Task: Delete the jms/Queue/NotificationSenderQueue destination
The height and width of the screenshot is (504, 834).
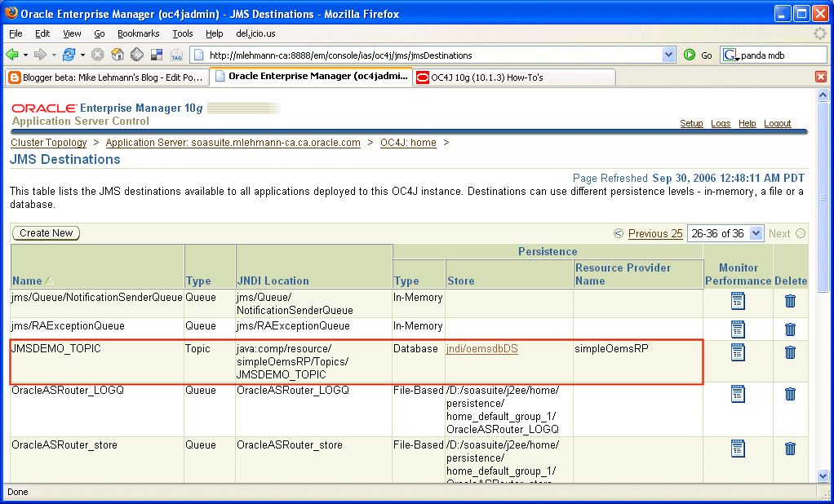Action: (791, 301)
